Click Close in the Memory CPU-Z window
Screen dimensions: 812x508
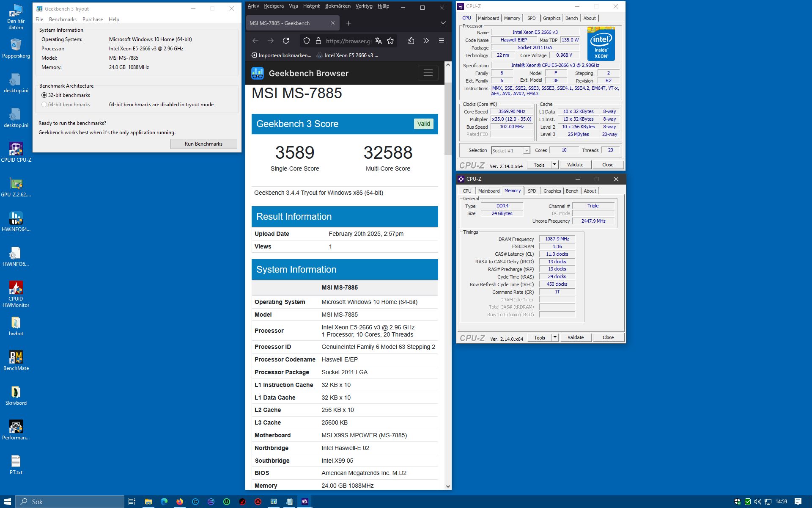(608, 337)
